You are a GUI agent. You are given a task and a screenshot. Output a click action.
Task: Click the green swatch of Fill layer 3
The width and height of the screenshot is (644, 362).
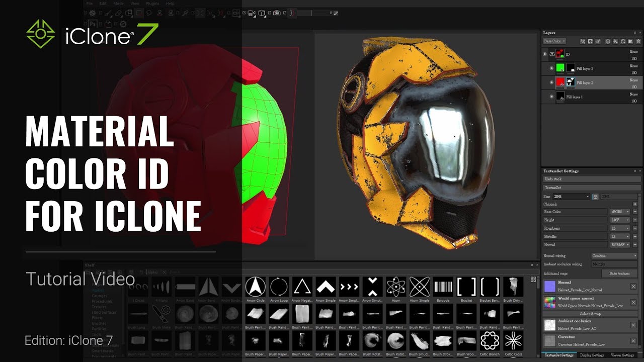point(560,68)
